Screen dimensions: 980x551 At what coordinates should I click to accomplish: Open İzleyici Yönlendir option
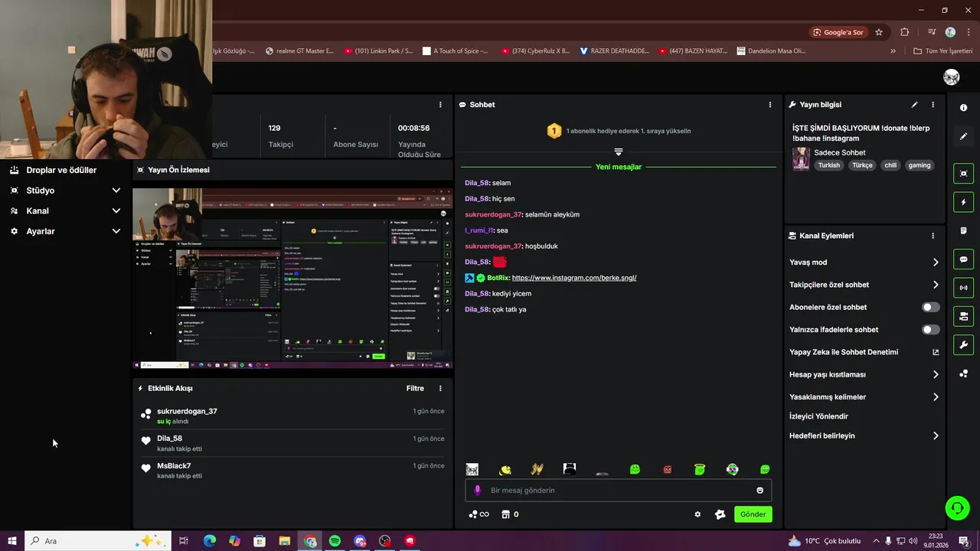818,416
